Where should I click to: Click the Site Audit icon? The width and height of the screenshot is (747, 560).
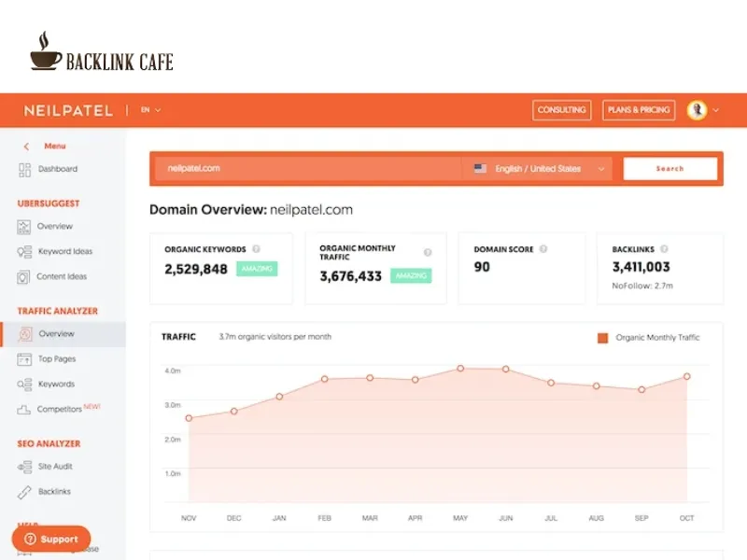pyautogui.click(x=25, y=467)
